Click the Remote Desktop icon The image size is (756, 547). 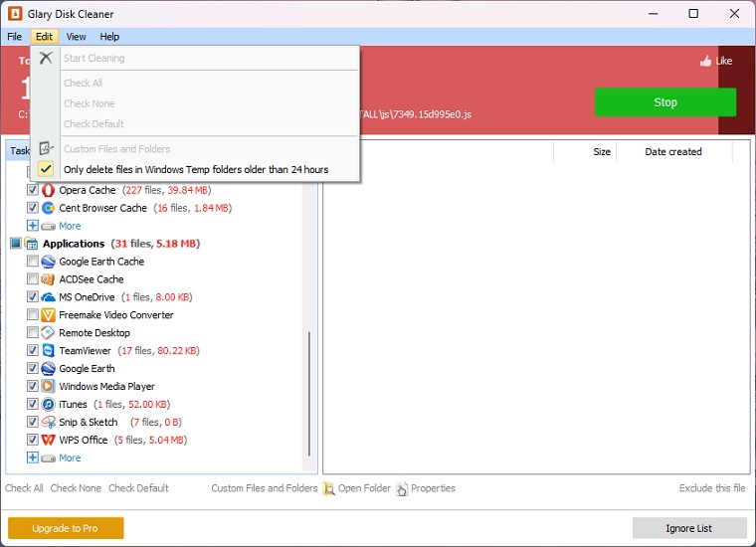(48, 332)
